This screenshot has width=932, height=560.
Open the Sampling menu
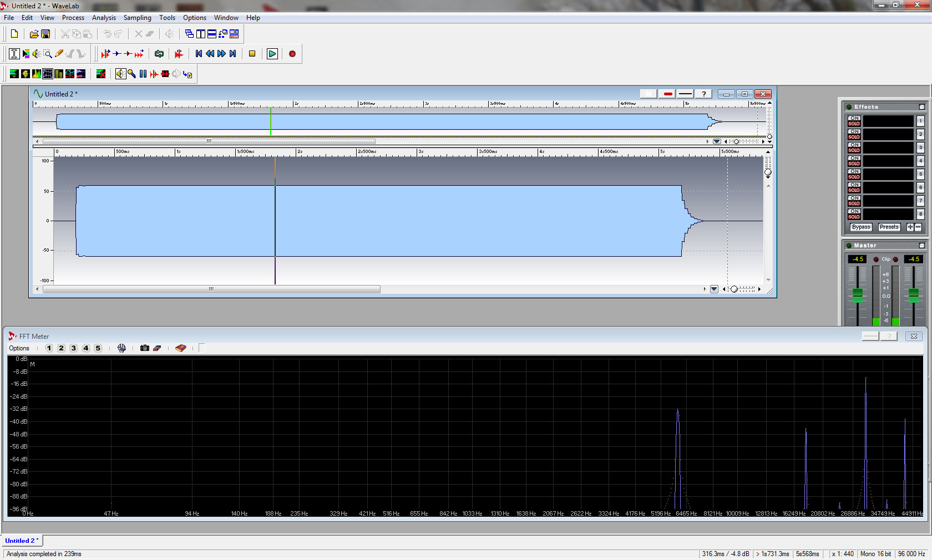click(x=137, y=18)
